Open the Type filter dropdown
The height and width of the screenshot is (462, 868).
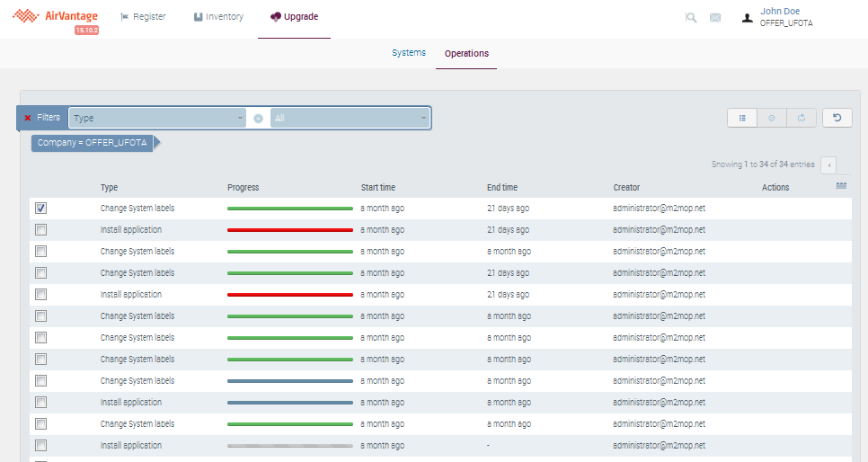157,118
